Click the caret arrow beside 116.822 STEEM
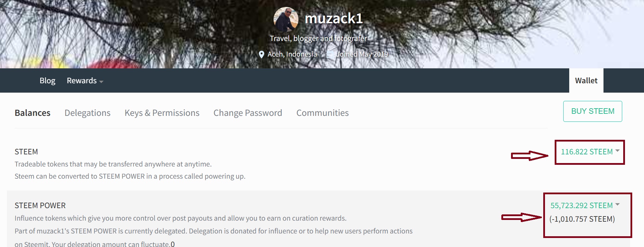 coord(617,151)
